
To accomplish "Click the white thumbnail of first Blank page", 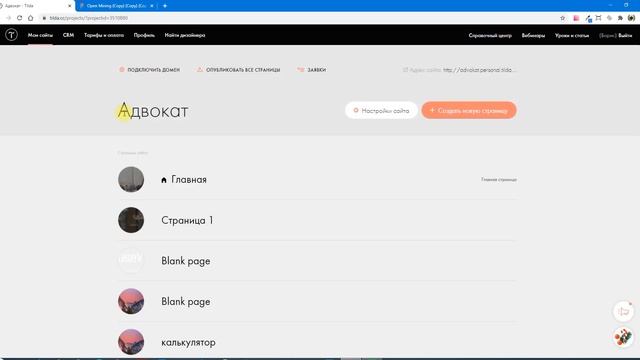I will coord(131,260).
